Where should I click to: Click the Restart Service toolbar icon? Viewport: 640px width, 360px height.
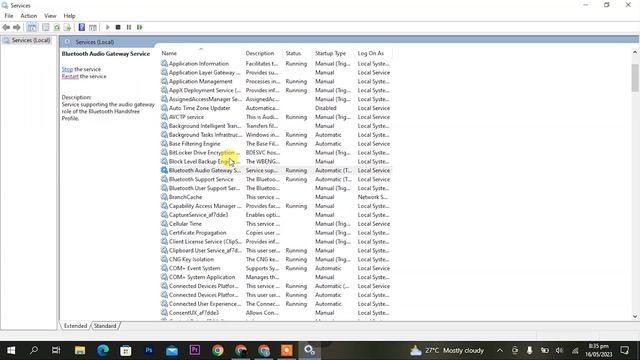(140, 27)
